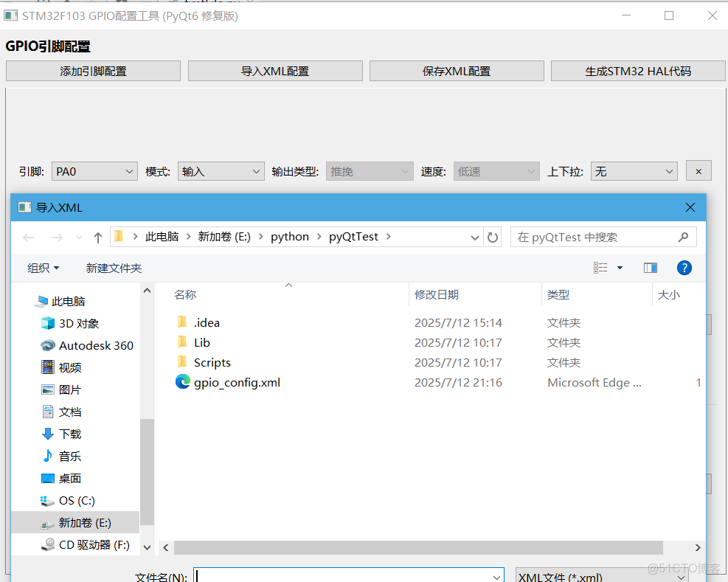The width and height of the screenshot is (728, 582).
Task: Remove the PA0 pin row with × button
Action: tap(698, 170)
